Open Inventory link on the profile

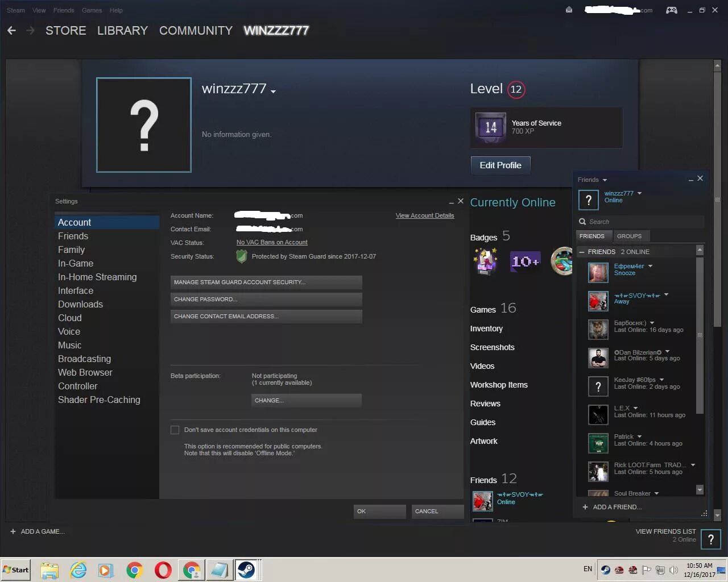[486, 329]
